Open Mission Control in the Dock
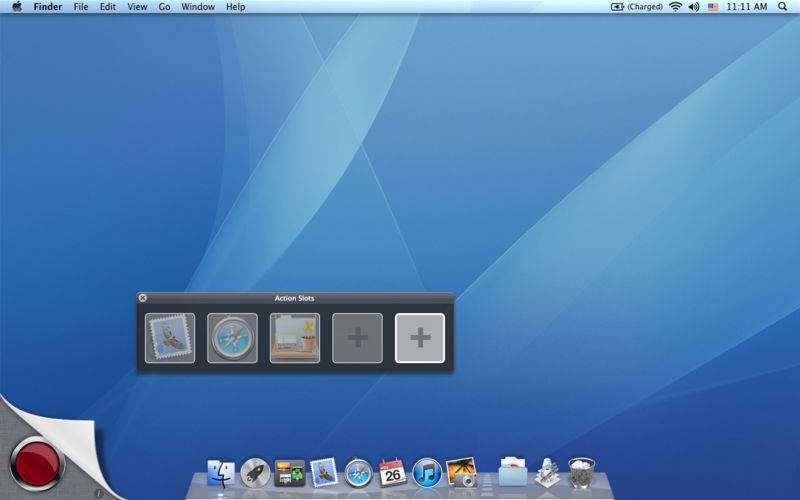 (x=289, y=472)
